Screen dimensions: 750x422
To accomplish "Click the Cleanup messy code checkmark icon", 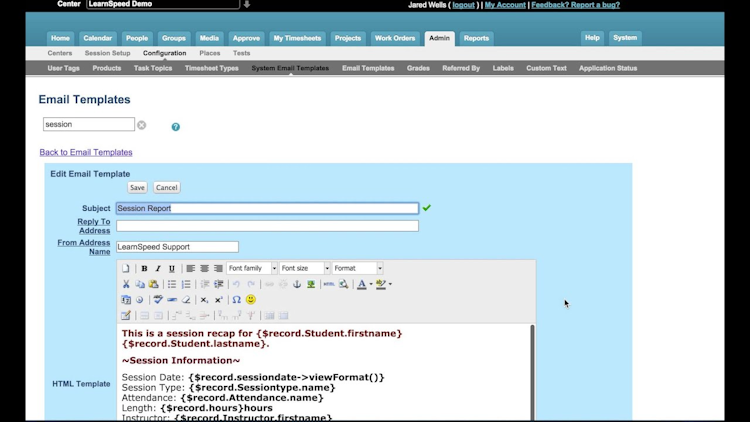I will (158, 300).
